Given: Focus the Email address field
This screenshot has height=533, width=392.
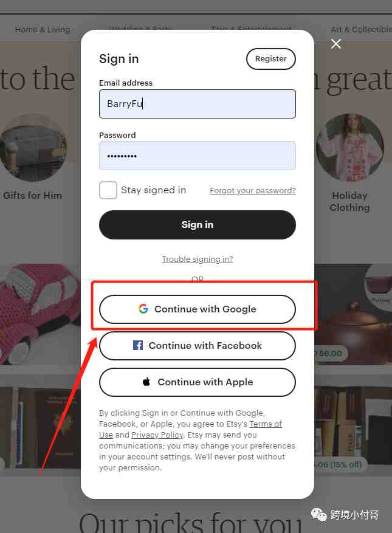Looking at the screenshot, I should pos(198,104).
